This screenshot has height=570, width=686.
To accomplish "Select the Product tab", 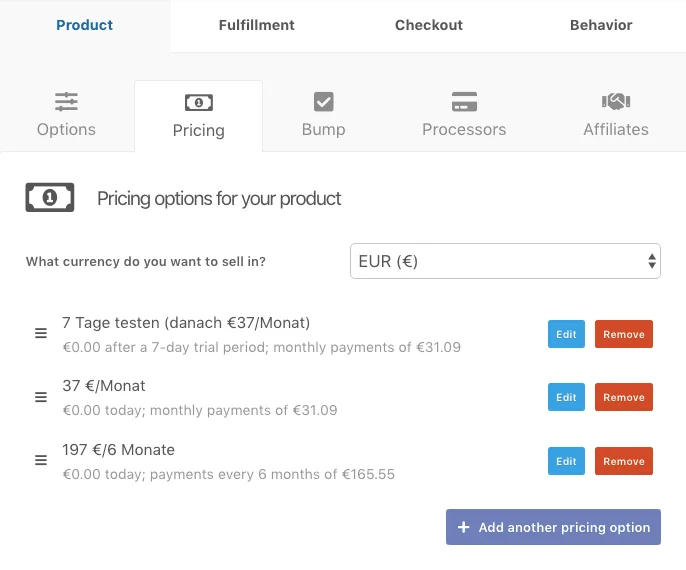I will [x=84, y=25].
